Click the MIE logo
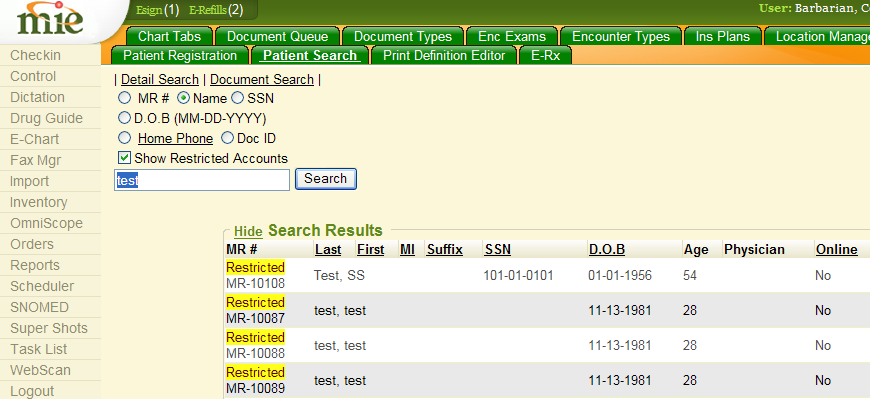The image size is (870, 399). click(x=50, y=19)
